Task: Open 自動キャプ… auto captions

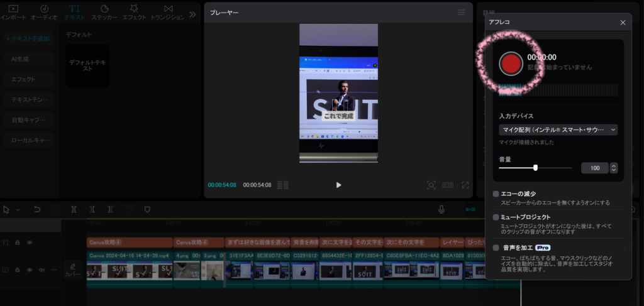Action: click(x=29, y=120)
